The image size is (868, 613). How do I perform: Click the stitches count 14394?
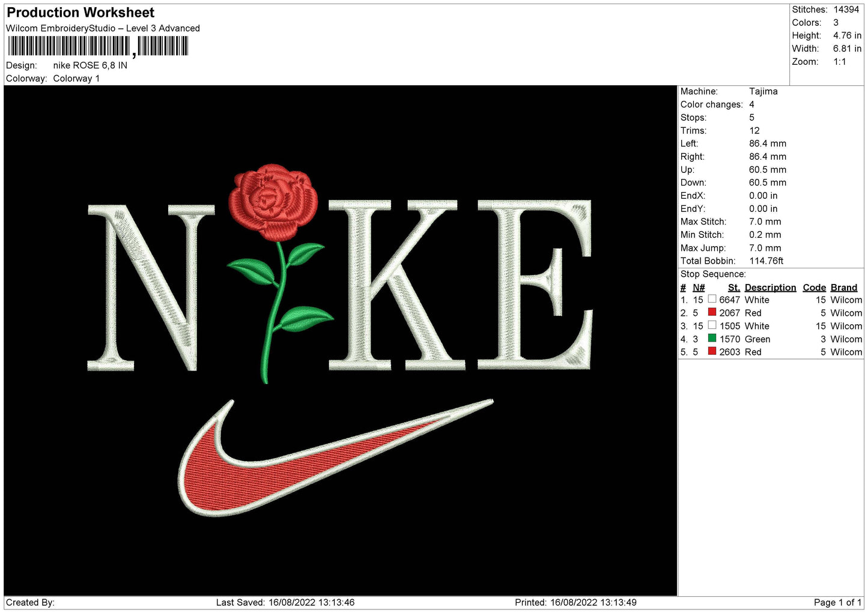tap(846, 10)
